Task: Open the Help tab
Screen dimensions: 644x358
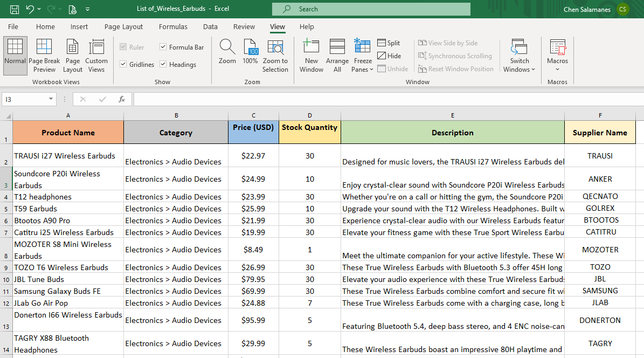Action: coord(307,27)
